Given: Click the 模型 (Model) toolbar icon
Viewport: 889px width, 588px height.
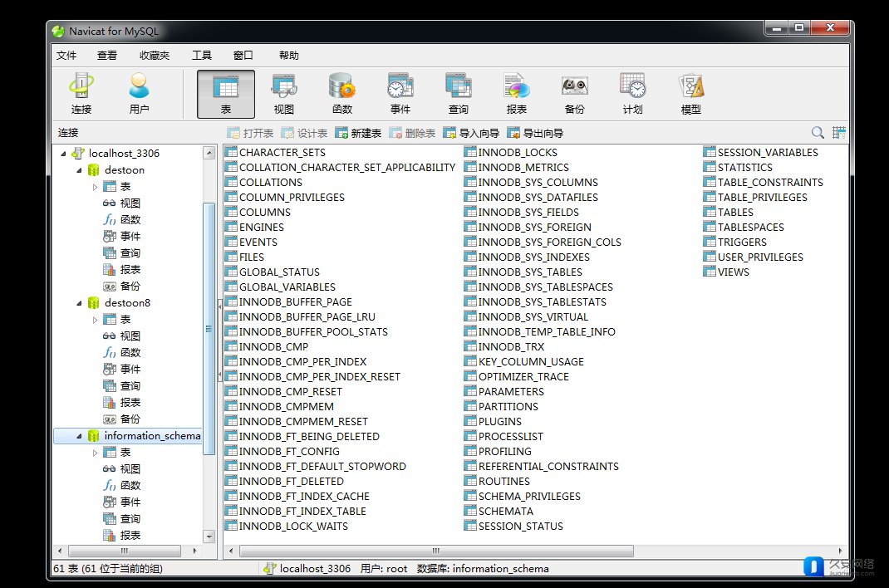Looking at the screenshot, I should pos(690,94).
